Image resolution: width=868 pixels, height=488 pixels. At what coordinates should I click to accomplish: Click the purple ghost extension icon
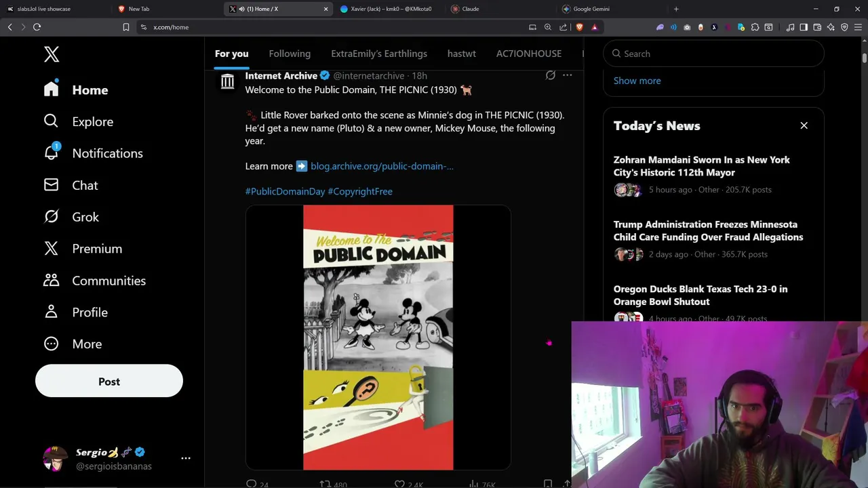660,27
